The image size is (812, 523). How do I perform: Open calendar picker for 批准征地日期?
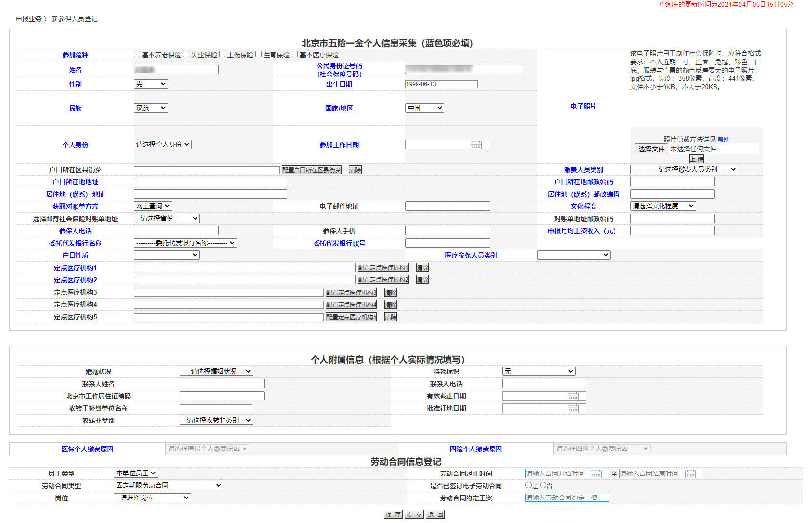click(x=573, y=409)
